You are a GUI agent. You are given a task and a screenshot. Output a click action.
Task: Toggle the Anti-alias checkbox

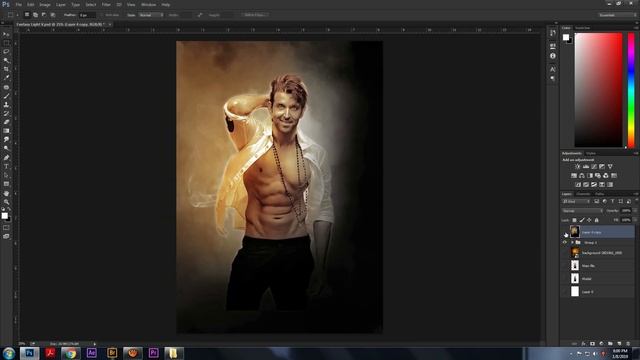(x=102, y=15)
